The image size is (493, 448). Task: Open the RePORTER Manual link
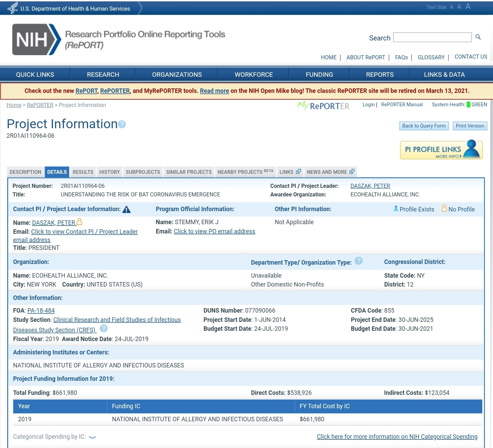(402, 105)
